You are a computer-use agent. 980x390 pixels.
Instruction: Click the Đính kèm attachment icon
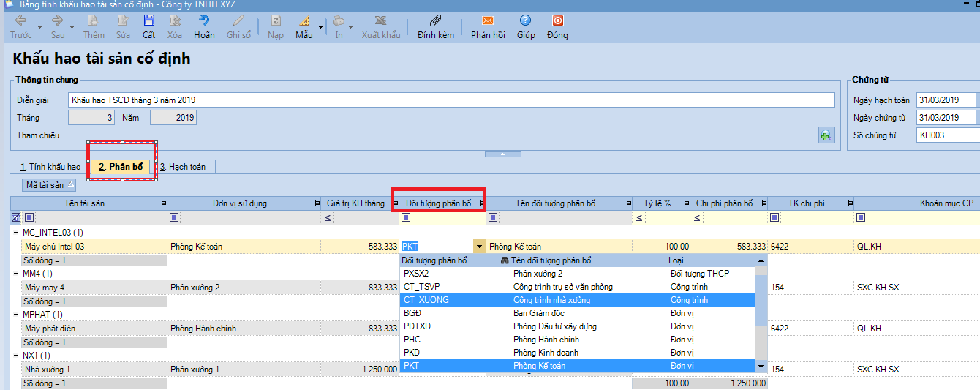435,20
